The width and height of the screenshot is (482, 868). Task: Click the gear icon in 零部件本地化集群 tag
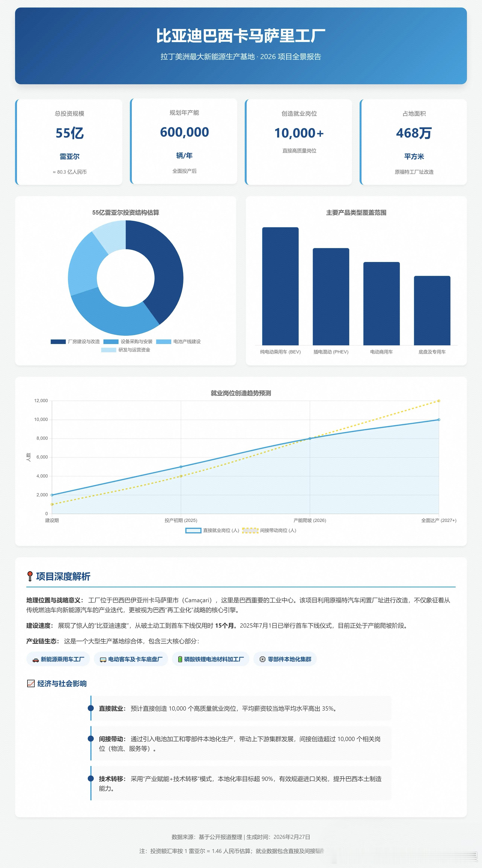click(x=262, y=659)
